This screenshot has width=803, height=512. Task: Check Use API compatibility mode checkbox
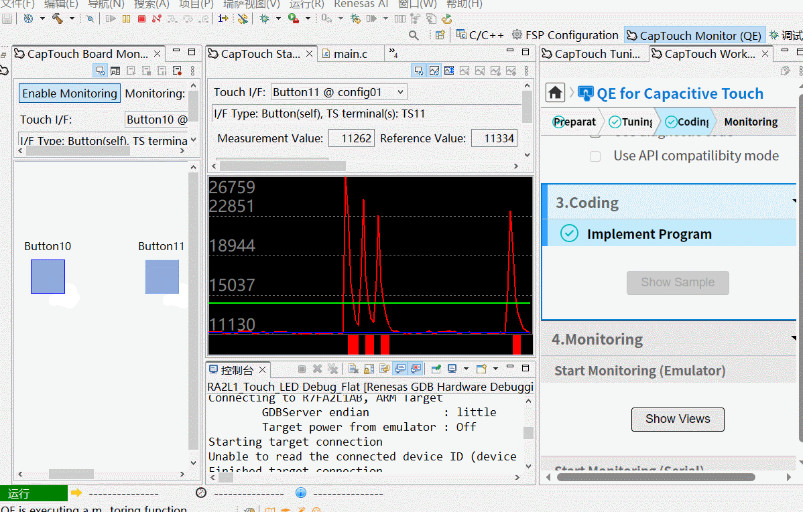(595, 156)
